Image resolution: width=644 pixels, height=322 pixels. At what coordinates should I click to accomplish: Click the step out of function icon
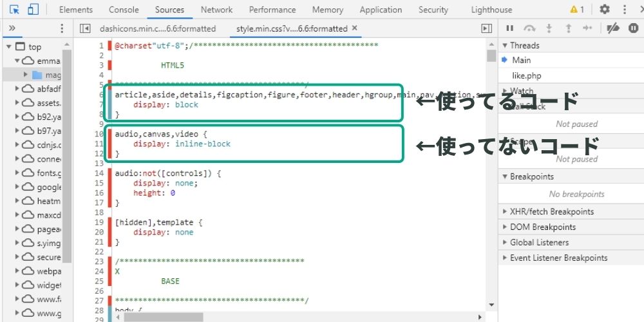coord(569,28)
